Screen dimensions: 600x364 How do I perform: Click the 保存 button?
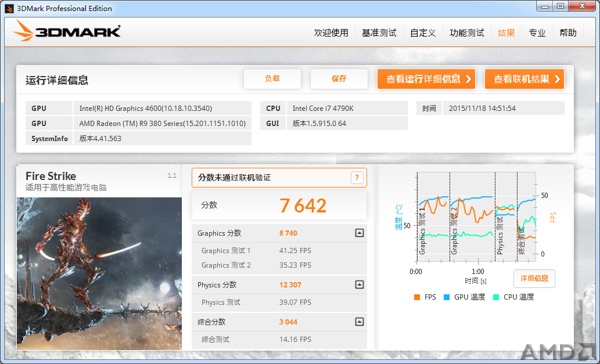[x=339, y=79]
